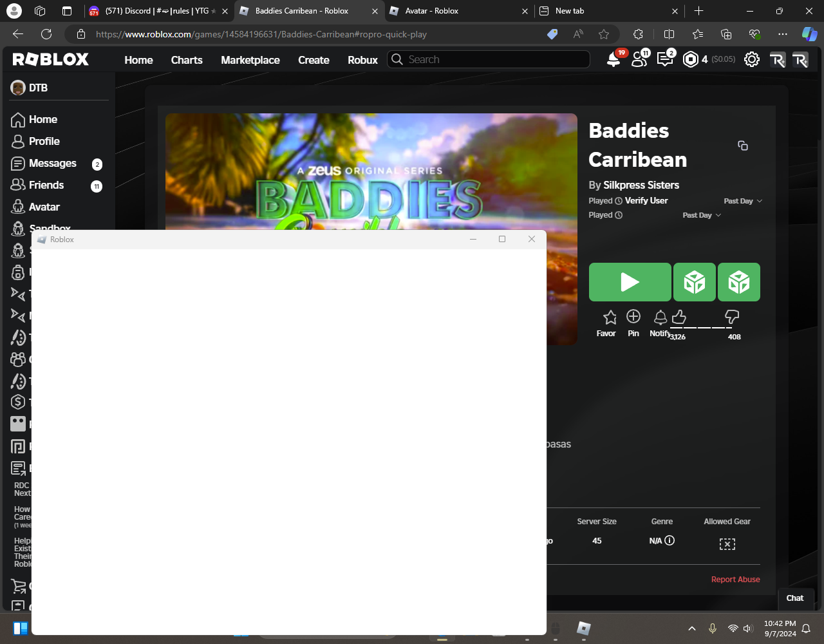
Task: Click the Roblox logo in the header
Action: (51, 59)
